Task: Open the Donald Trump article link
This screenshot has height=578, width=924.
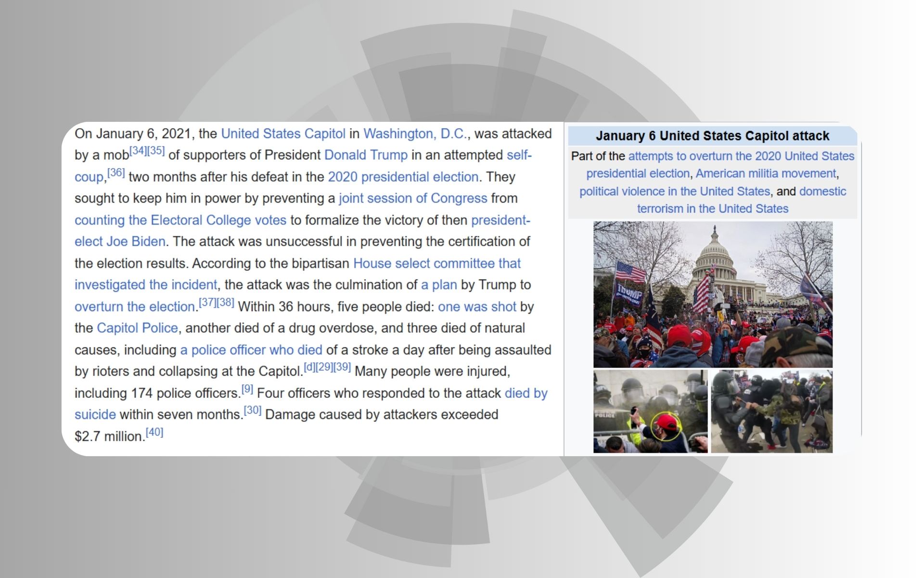Action: (x=366, y=155)
